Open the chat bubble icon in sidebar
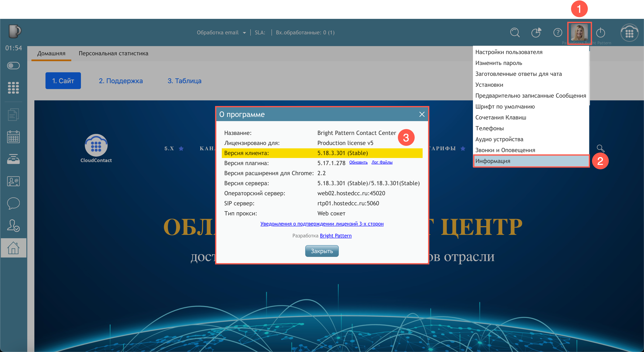 [13, 203]
